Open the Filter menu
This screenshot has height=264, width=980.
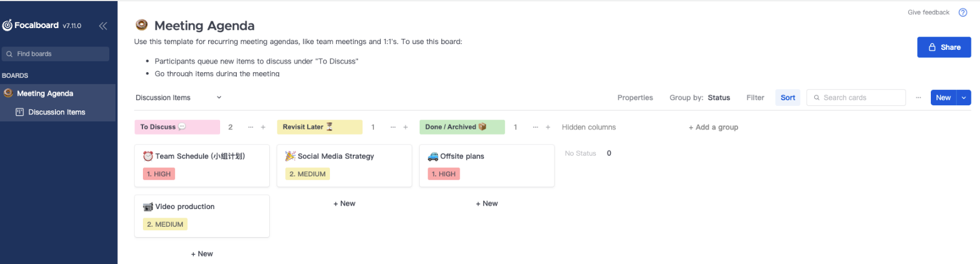point(755,98)
